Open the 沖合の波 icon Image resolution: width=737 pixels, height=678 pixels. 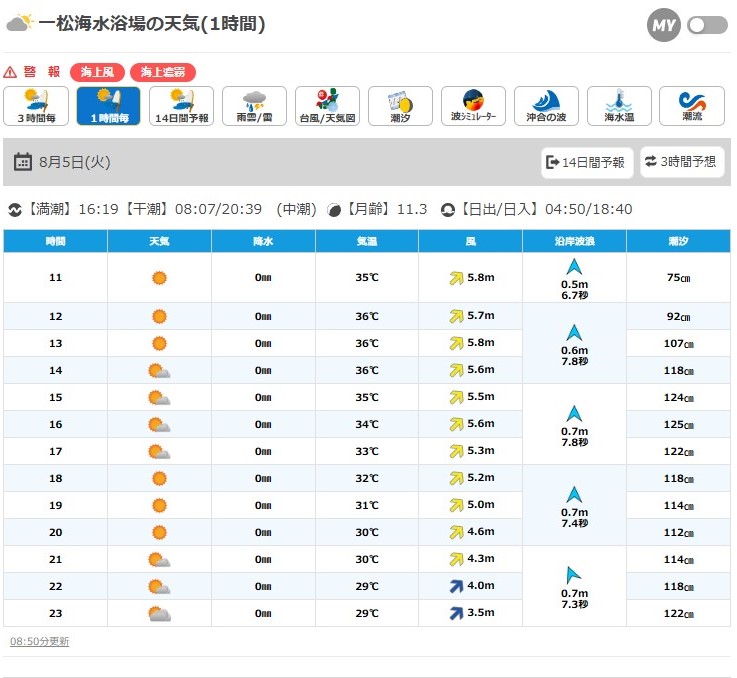(546, 106)
